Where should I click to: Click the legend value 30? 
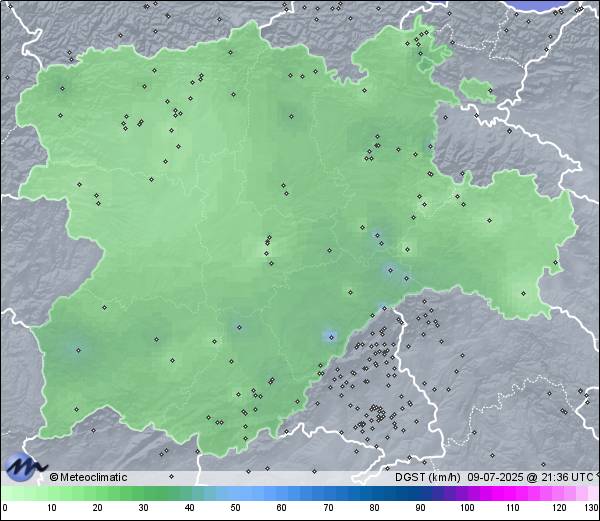click(x=143, y=508)
